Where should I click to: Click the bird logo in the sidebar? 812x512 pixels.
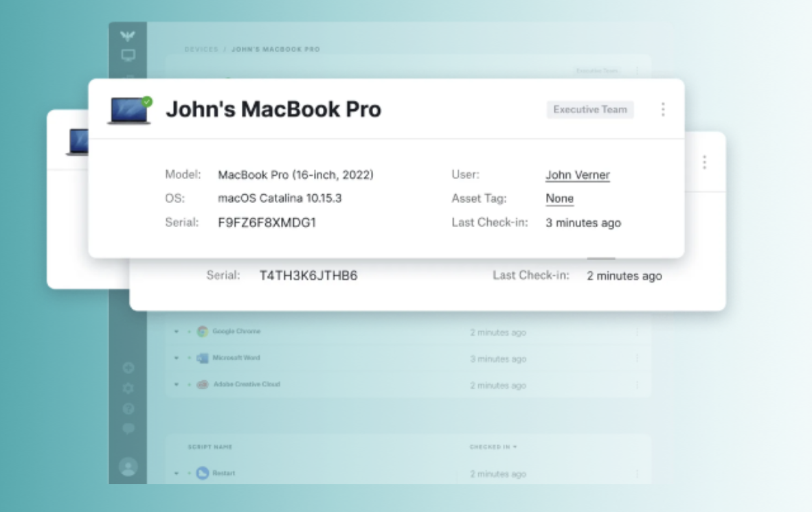tap(127, 36)
